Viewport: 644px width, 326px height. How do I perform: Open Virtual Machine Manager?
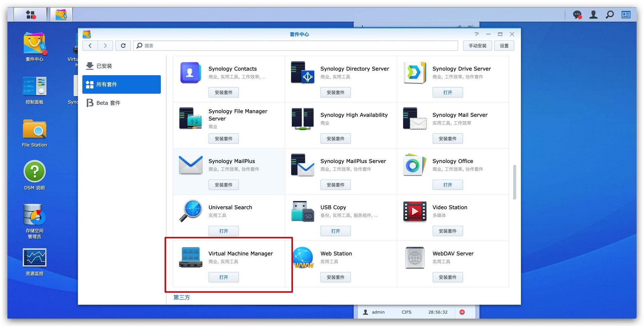[x=223, y=277]
